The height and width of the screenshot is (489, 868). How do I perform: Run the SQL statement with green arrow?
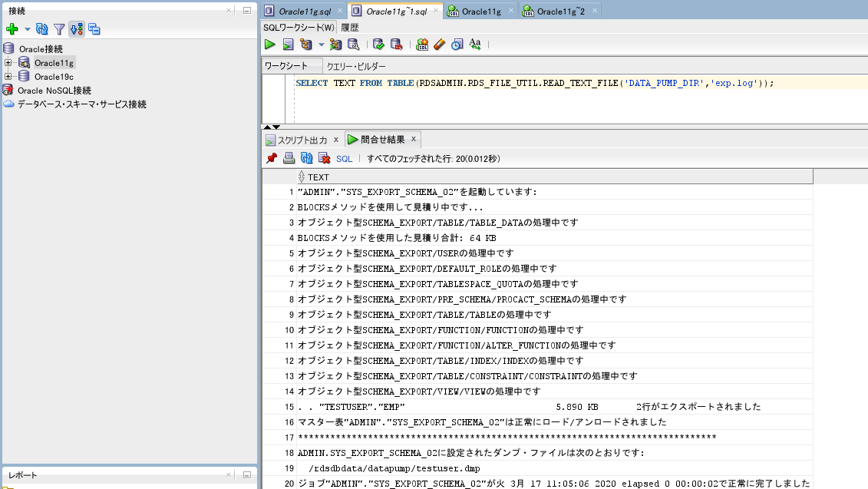click(269, 45)
